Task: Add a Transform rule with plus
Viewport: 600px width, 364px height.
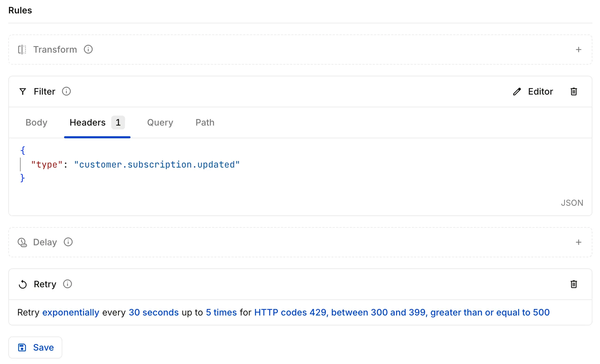Action: tap(578, 50)
